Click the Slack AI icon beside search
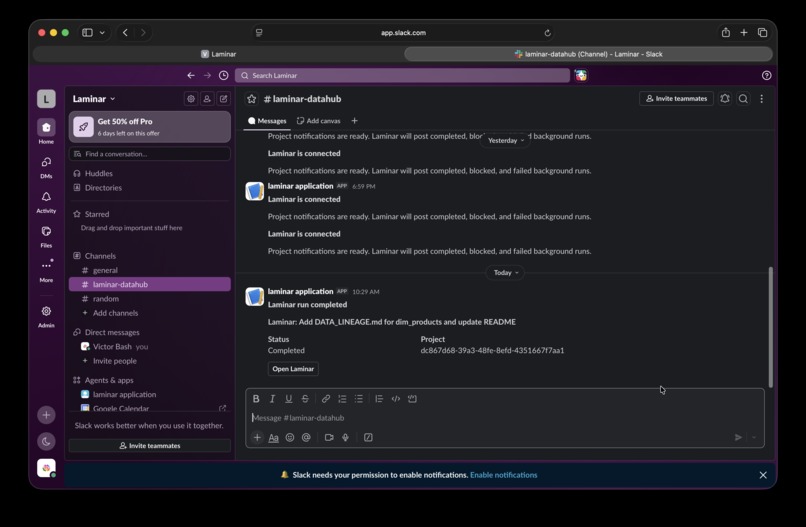The width and height of the screenshot is (806, 527). click(x=581, y=75)
